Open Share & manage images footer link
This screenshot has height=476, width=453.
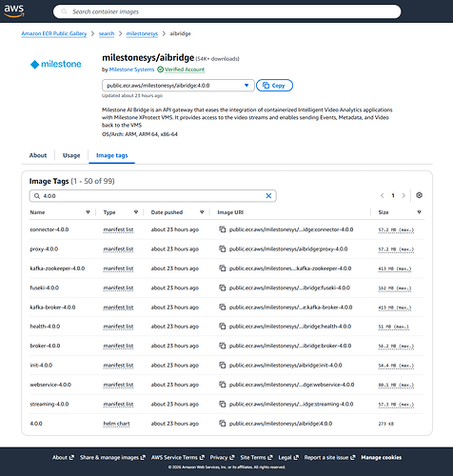112,458
